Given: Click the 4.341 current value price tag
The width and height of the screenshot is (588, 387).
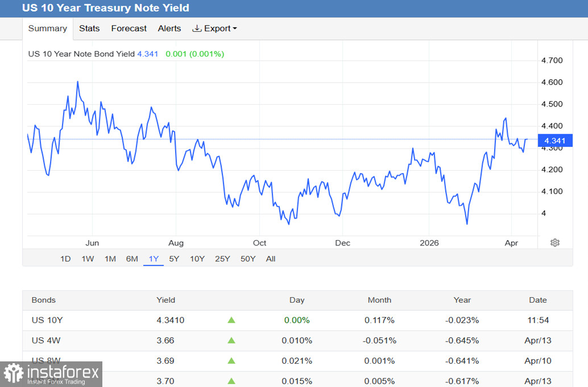Looking at the screenshot, I should coord(555,141).
